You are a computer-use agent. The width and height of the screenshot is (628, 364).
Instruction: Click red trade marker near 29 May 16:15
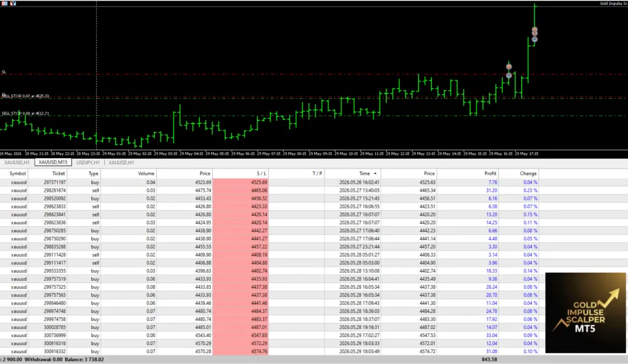508,66
